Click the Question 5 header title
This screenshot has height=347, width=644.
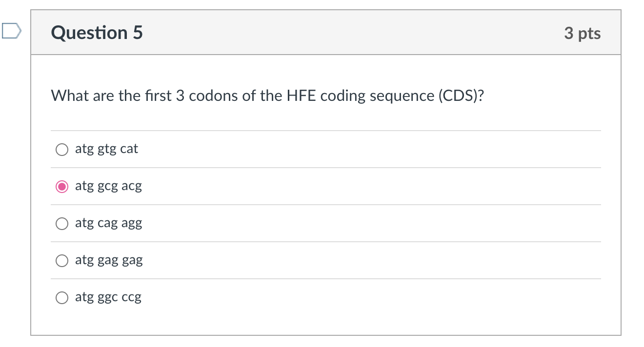tap(97, 33)
